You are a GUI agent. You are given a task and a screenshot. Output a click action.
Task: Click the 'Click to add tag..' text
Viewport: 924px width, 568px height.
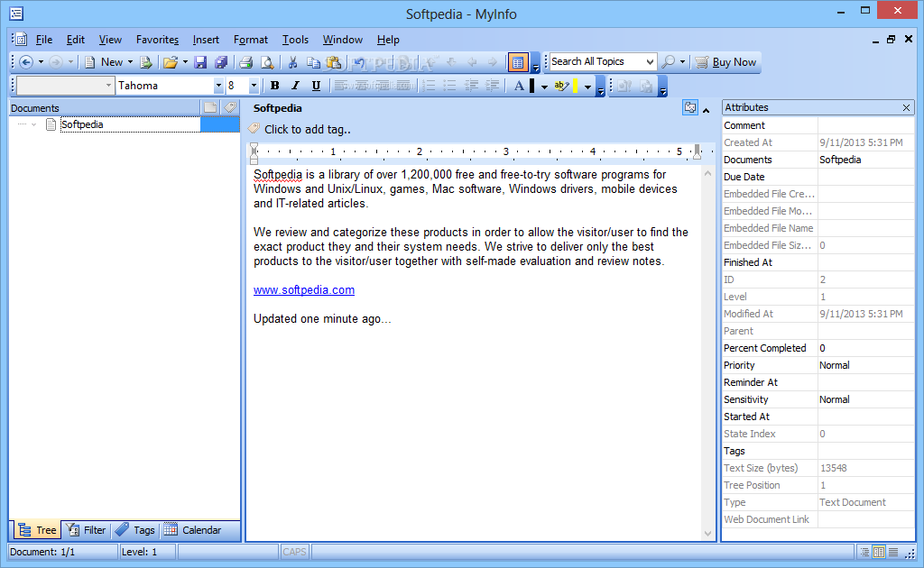click(x=308, y=130)
